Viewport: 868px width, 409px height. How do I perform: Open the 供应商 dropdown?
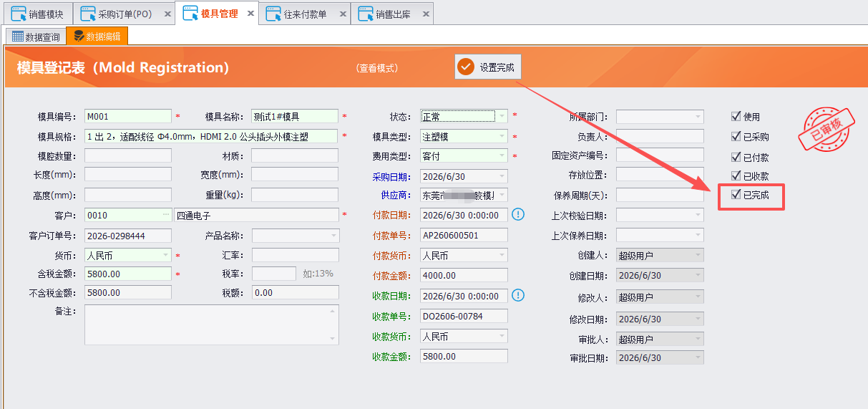tap(502, 195)
